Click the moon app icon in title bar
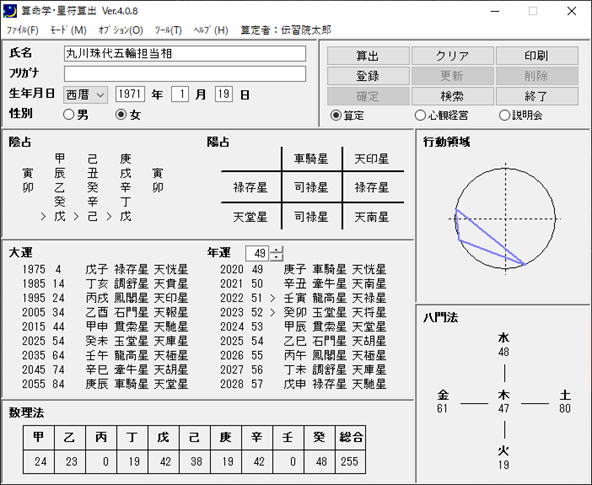The width and height of the screenshot is (592, 485). pyautogui.click(x=10, y=11)
